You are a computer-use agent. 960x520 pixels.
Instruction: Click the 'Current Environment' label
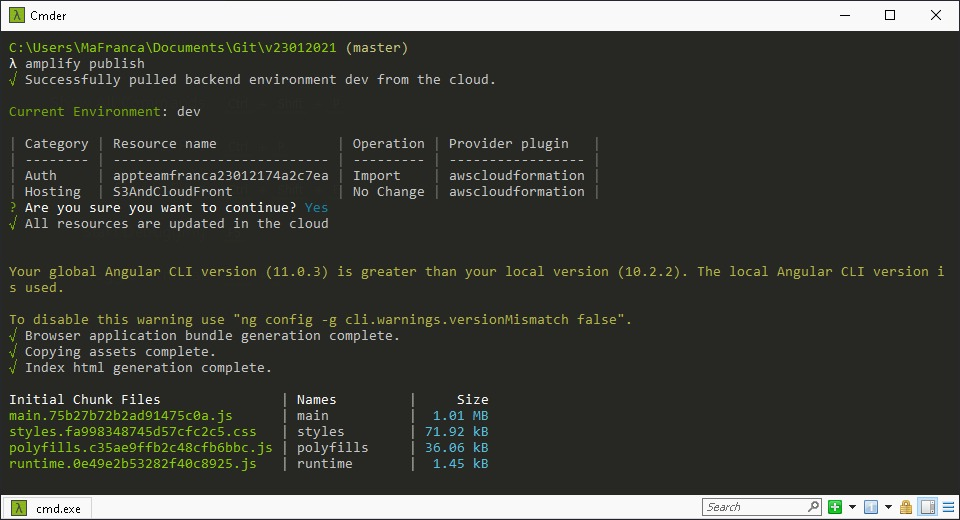click(84, 111)
